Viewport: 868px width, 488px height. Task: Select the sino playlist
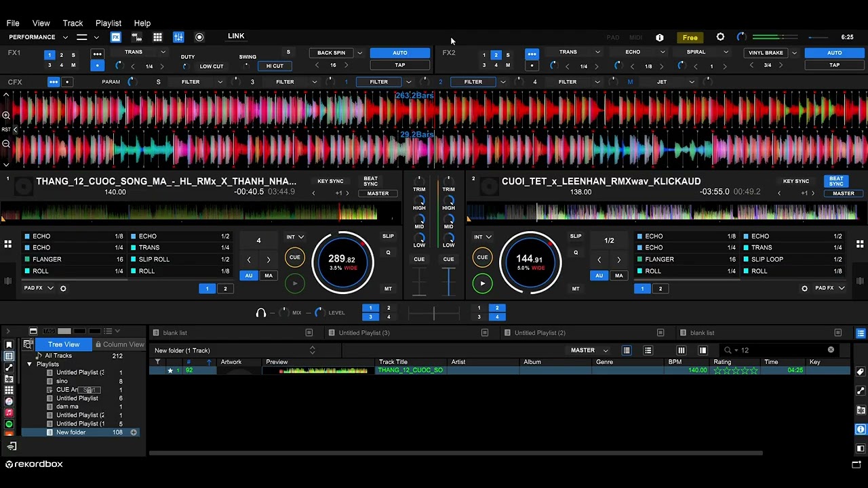click(62, 382)
